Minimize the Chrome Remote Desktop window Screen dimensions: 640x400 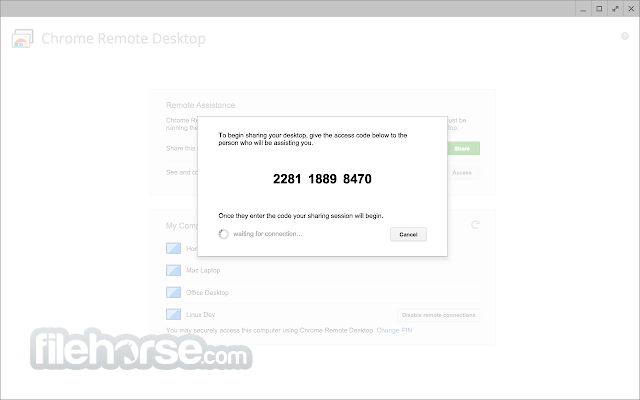coord(583,9)
